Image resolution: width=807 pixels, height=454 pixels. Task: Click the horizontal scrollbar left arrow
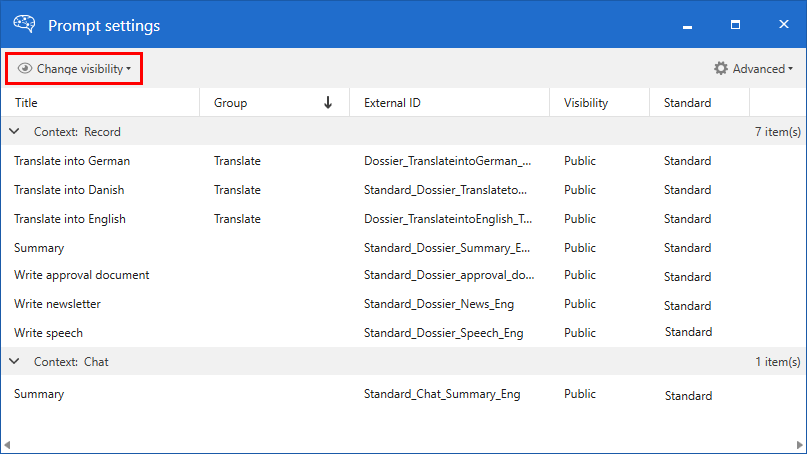(x=7, y=445)
